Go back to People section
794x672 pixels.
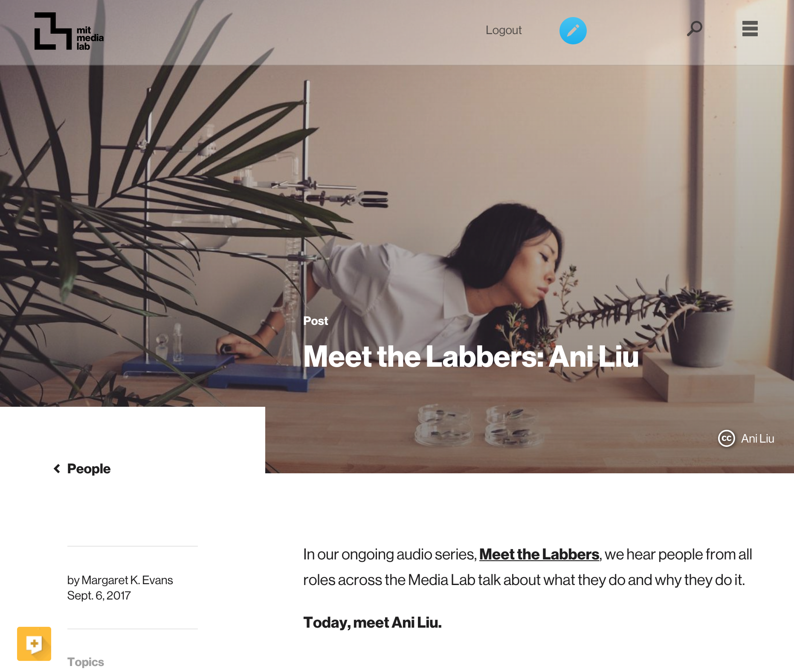click(x=89, y=469)
